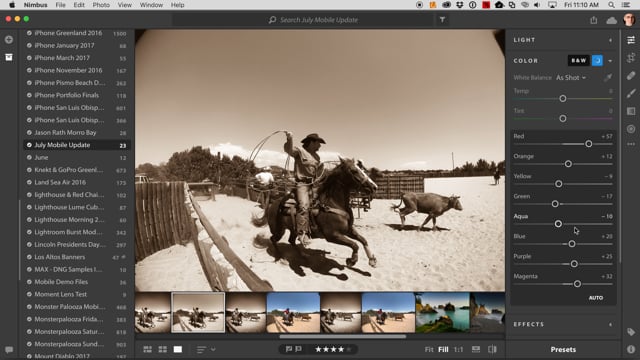
Task: Set zoom to 1:1
Action: (x=458, y=349)
